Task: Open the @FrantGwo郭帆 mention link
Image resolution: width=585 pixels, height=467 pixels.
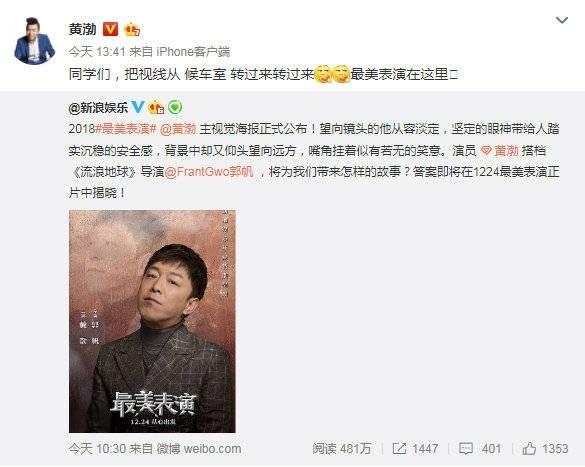Action: [x=209, y=172]
